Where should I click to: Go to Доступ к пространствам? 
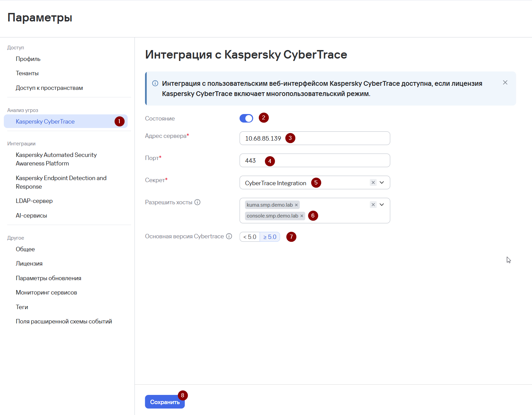point(49,88)
